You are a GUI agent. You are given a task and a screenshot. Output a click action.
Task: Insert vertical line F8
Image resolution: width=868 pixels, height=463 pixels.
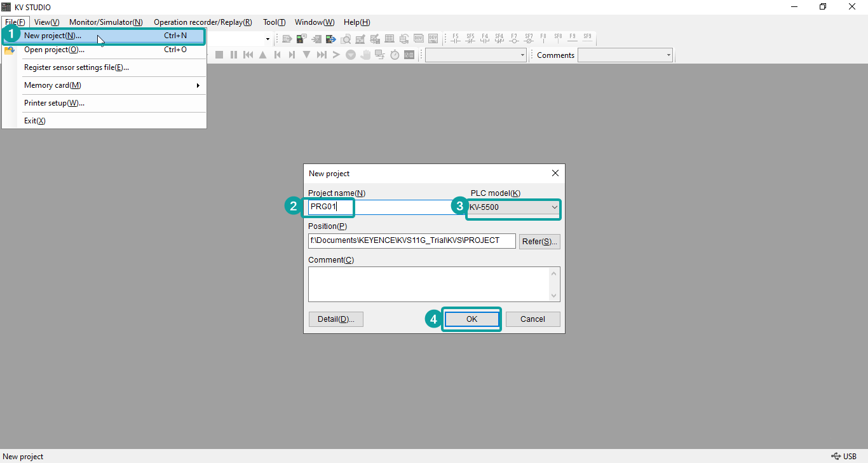[x=543, y=38]
